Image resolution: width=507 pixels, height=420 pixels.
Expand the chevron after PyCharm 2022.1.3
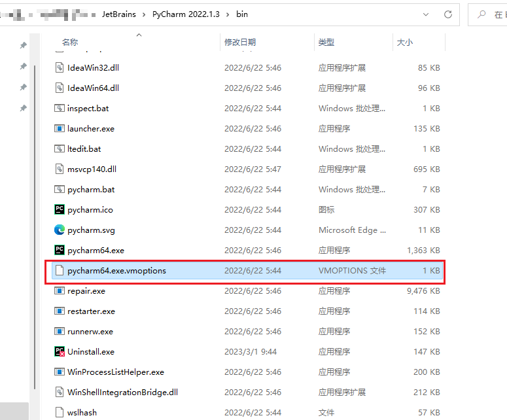228,14
